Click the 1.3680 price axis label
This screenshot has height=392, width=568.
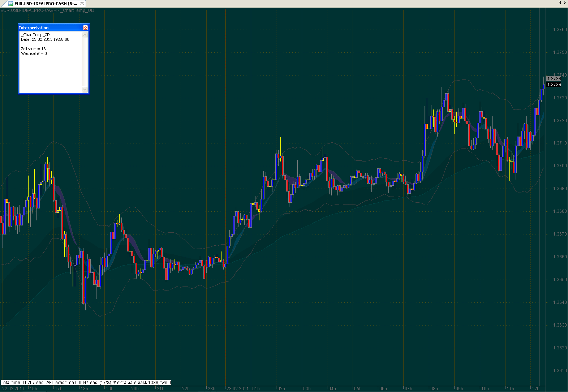point(560,211)
